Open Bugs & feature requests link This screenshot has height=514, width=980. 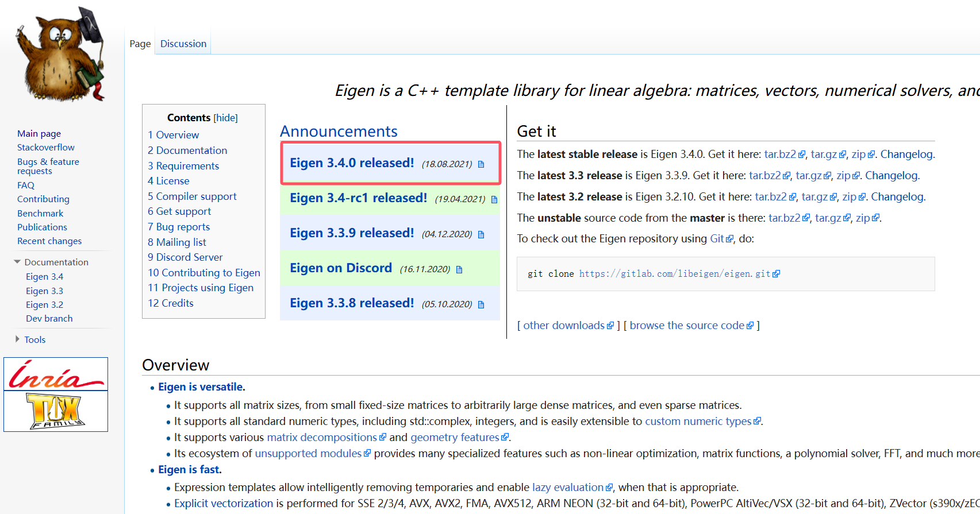48,167
